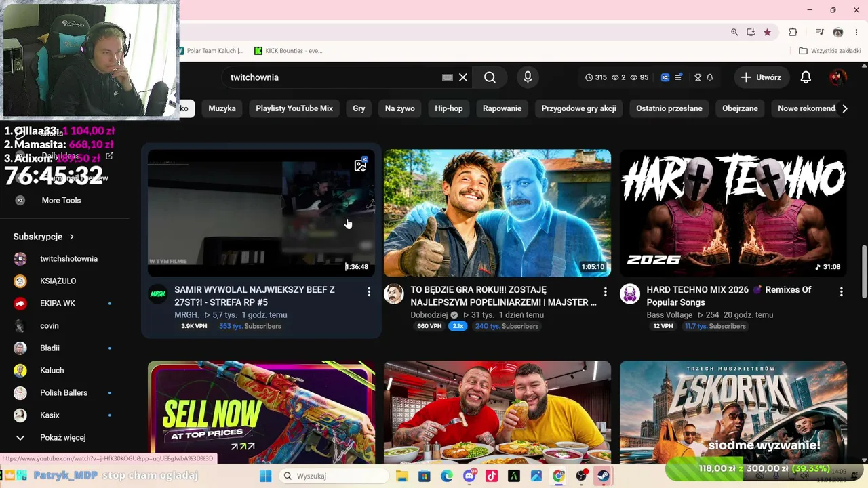Open the vidIQ list menu icon
Screen dimensions: 868x488
tap(678, 77)
